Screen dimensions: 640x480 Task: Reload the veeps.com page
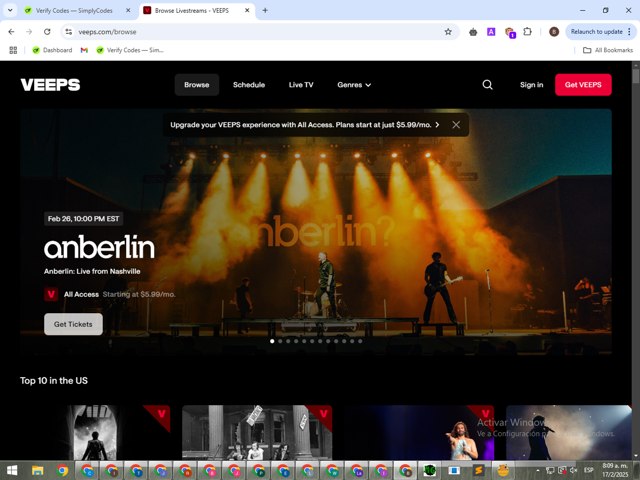(x=47, y=32)
